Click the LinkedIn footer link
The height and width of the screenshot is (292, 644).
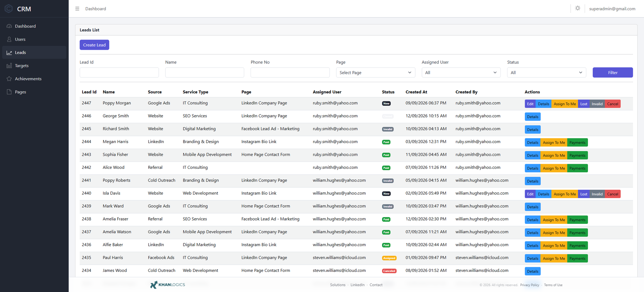click(x=358, y=285)
